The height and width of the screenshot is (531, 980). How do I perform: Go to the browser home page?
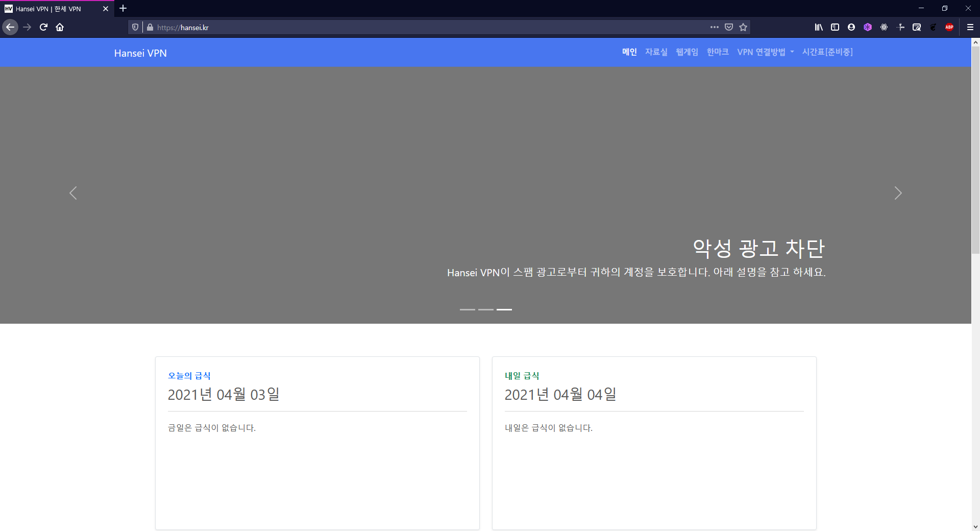pos(60,28)
